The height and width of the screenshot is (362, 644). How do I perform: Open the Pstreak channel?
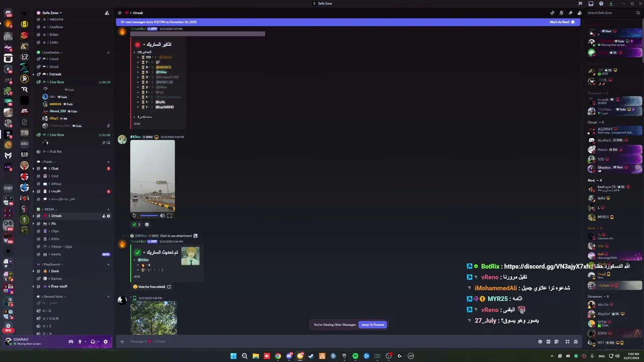[73, 74]
